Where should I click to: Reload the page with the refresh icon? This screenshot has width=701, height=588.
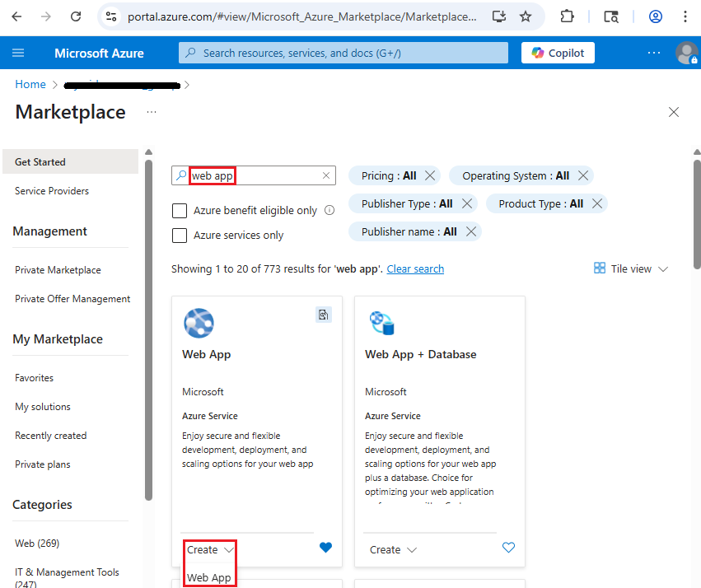pyautogui.click(x=75, y=16)
